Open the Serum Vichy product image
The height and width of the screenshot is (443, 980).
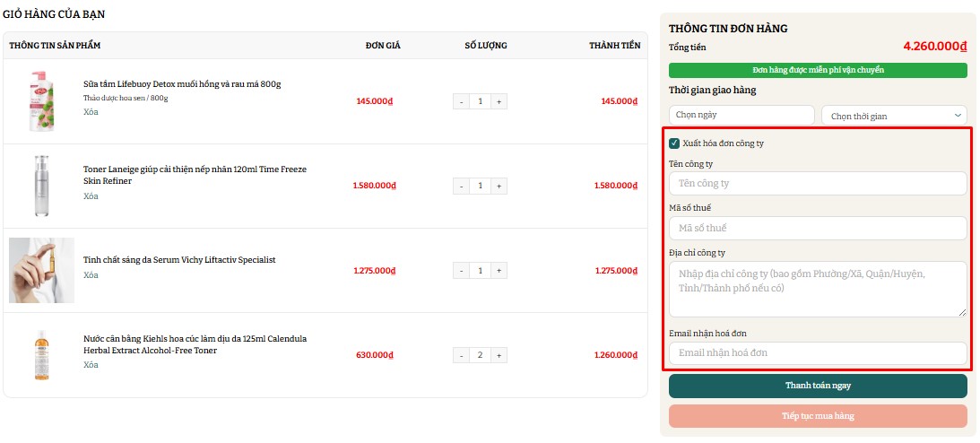click(x=41, y=270)
